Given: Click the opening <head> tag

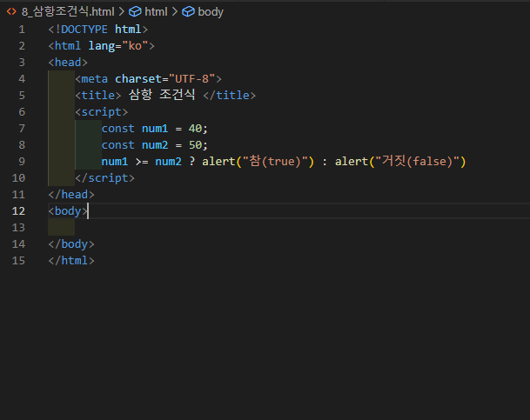Looking at the screenshot, I should pyautogui.click(x=68, y=63).
